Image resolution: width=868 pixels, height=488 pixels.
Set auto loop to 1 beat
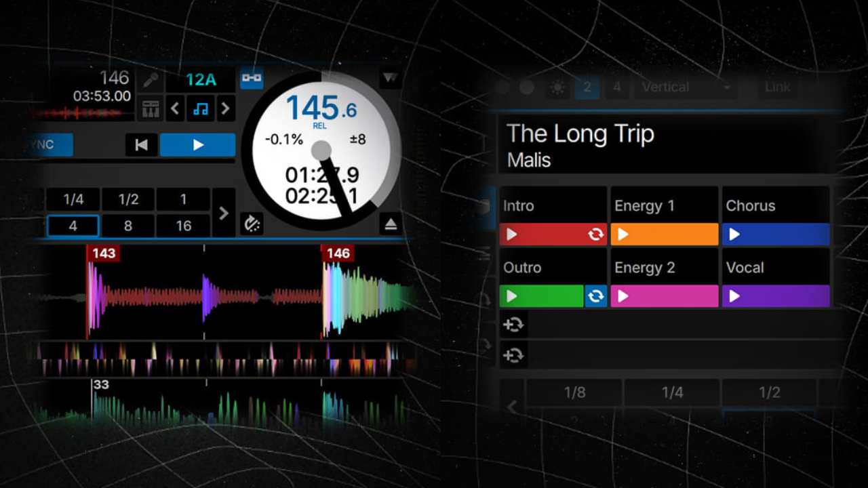[x=183, y=199]
